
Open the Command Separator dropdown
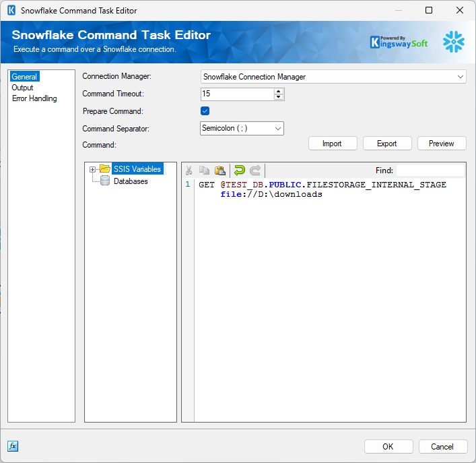tap(242, 128)
